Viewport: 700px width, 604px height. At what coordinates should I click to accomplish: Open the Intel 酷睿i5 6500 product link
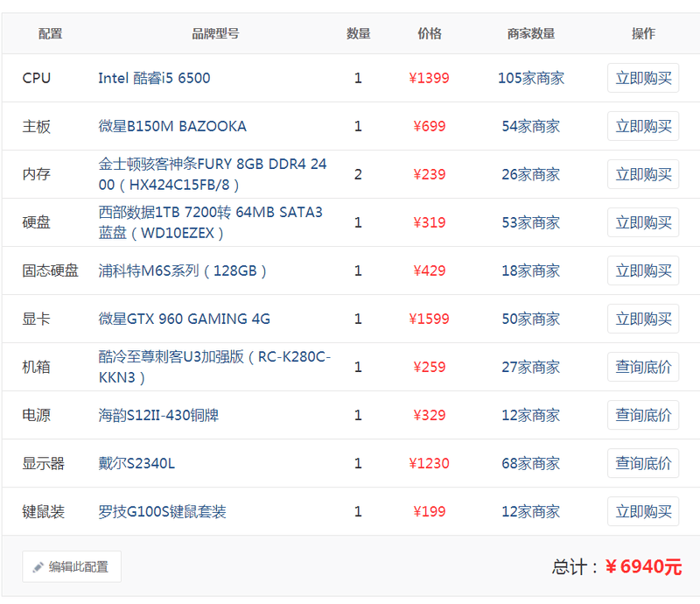[x=154, y=78]
